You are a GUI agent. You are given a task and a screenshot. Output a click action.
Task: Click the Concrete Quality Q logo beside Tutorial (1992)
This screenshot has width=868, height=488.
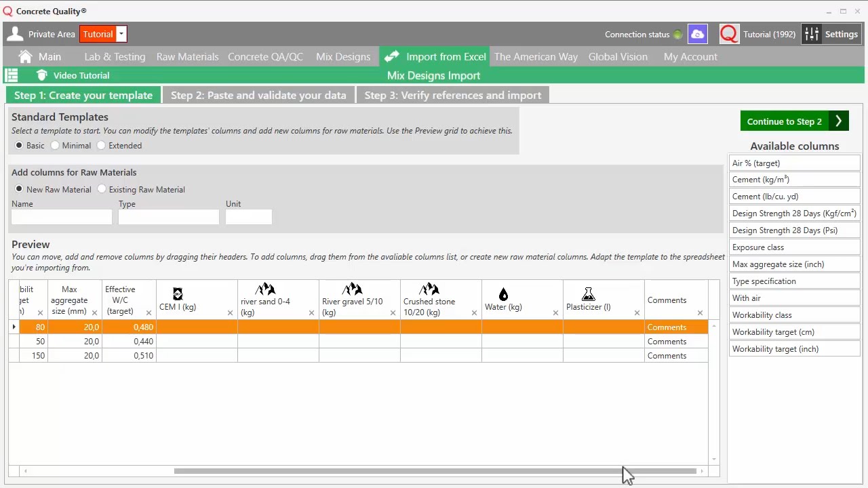(728, 34)
